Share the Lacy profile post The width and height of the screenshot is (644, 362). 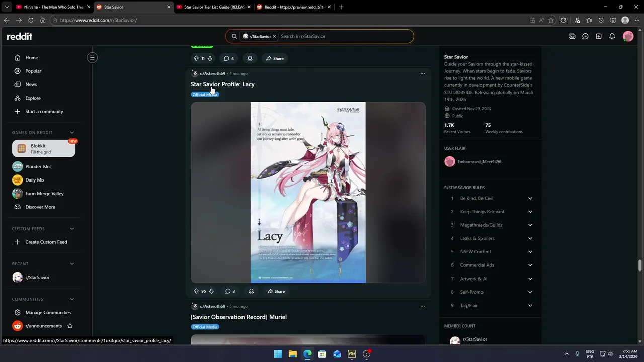click(x=276, y=291)
